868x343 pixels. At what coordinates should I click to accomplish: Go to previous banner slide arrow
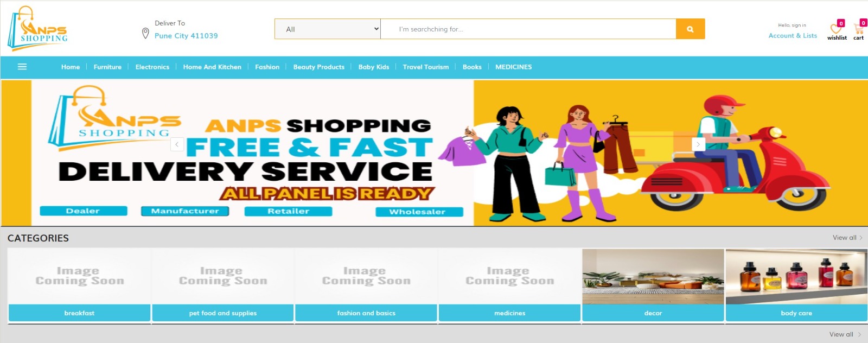(177, 144)
